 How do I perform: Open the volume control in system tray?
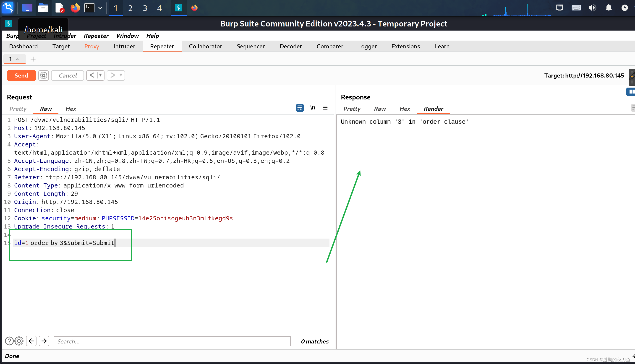coord(592,8)
